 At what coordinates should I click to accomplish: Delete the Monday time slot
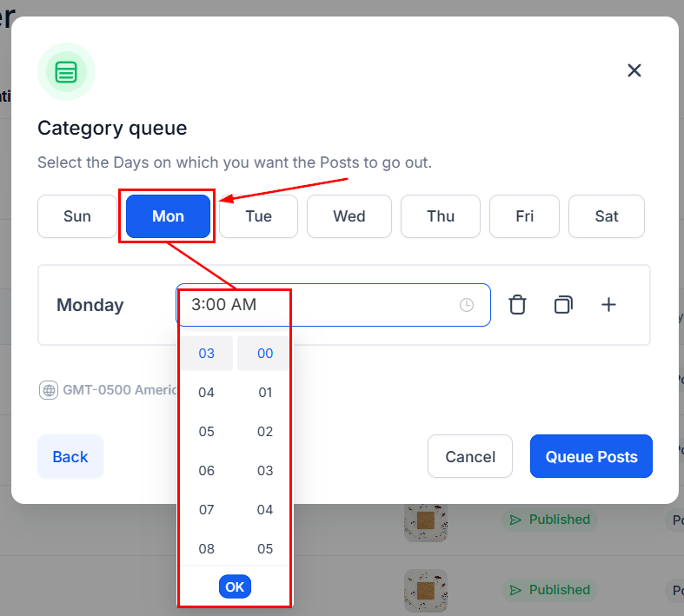tap(517, 305)
